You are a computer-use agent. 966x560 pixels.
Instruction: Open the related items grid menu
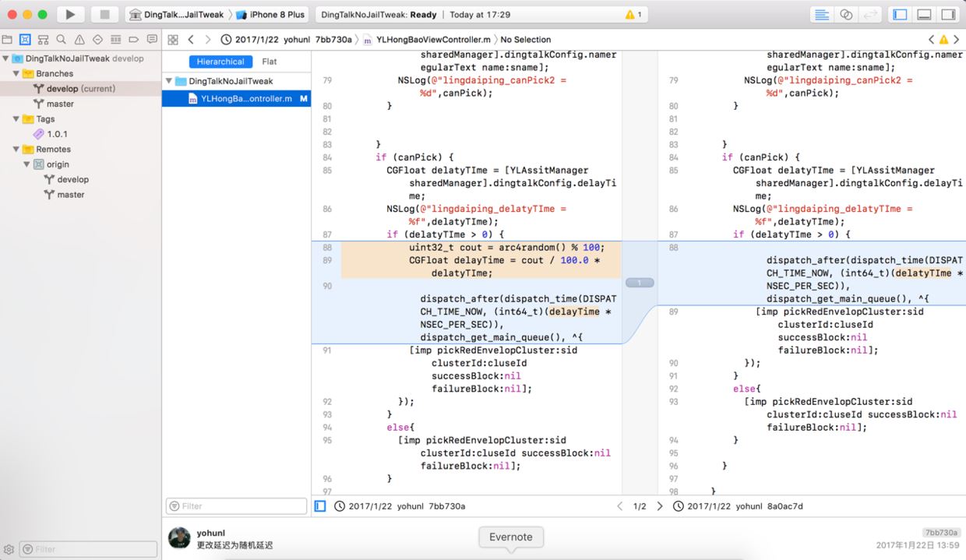pyautogui.click(x=173, y=39)
